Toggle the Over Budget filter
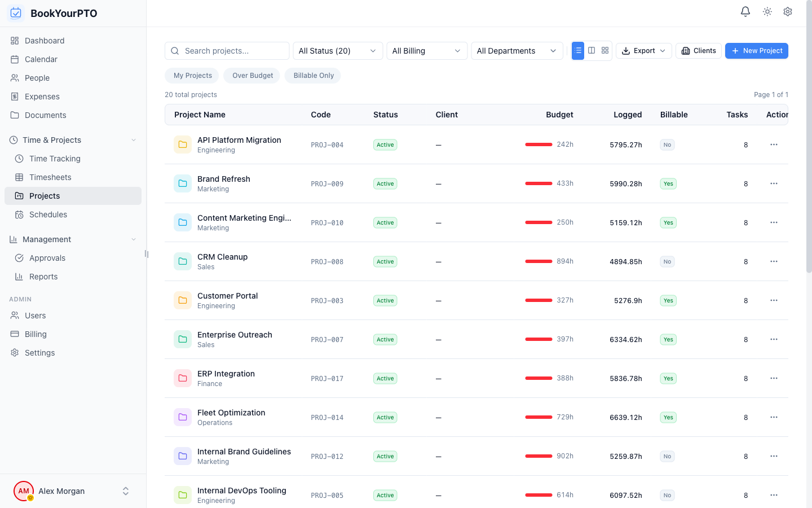Screen dimensions: 812x508 251,75
